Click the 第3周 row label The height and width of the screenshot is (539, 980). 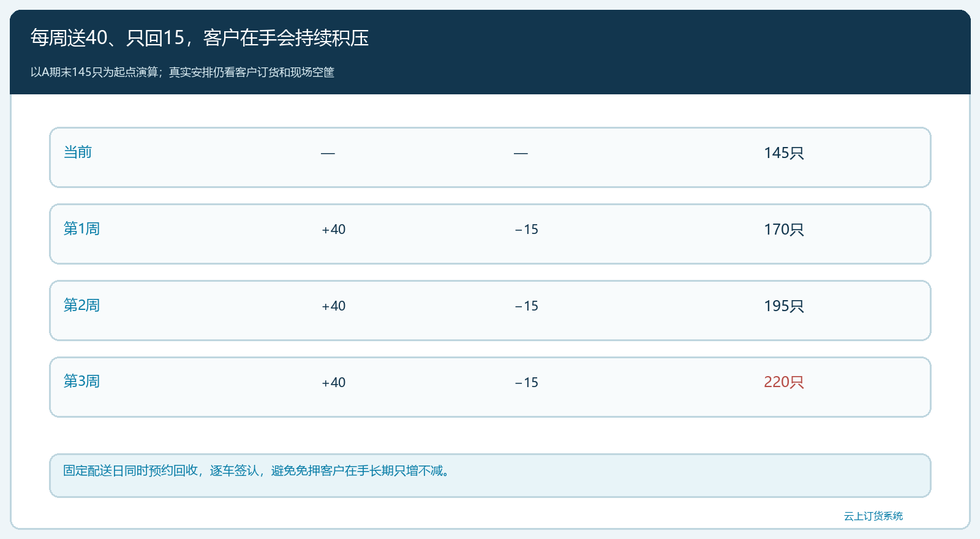tap(81, 381)
